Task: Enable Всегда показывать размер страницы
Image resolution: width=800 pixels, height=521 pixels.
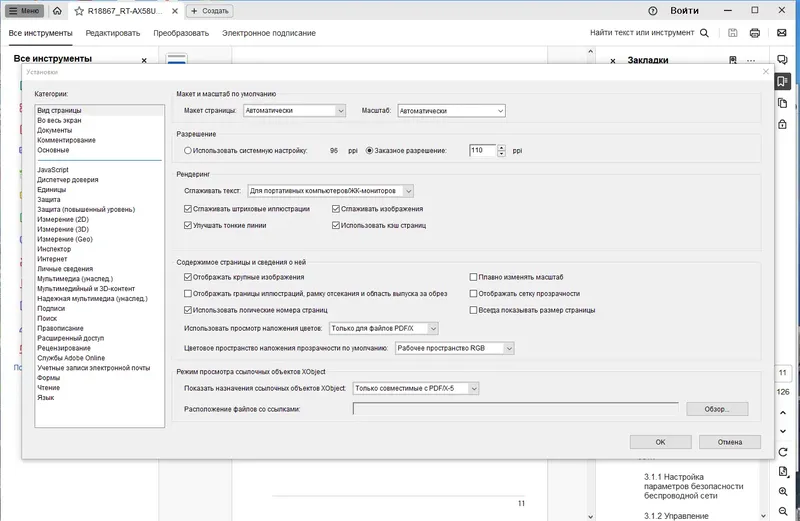Action: (x=473, y=310)
